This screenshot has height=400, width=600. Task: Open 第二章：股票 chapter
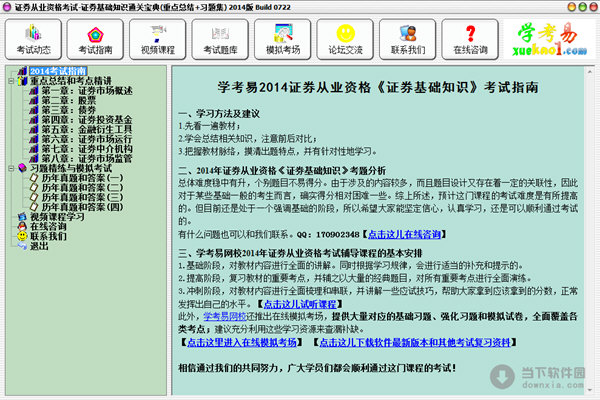68,100
